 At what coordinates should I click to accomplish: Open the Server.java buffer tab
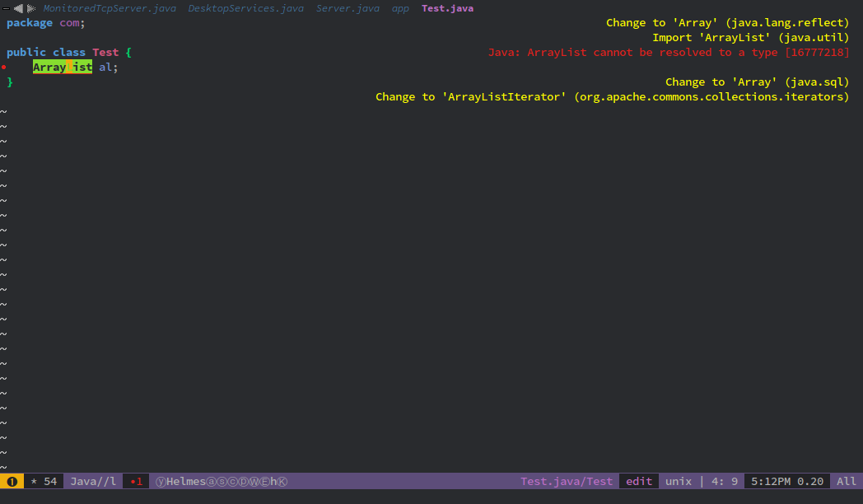coord(348,8)
